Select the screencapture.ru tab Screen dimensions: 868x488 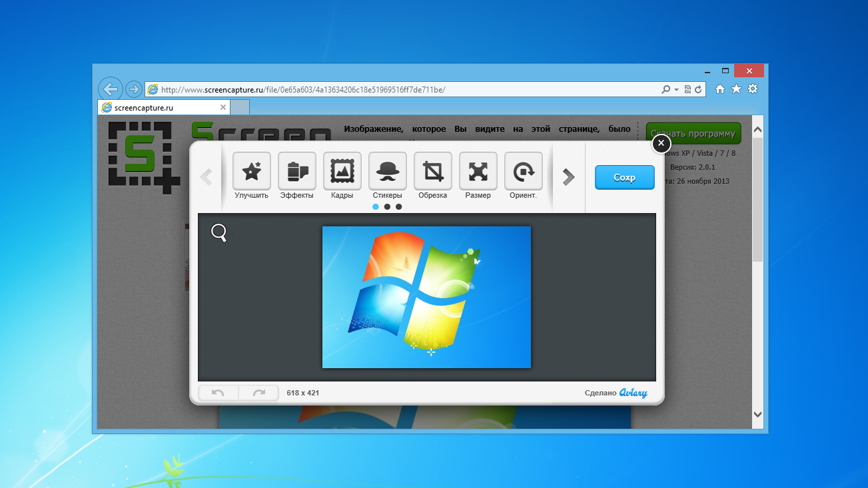[x=164, y=107]
